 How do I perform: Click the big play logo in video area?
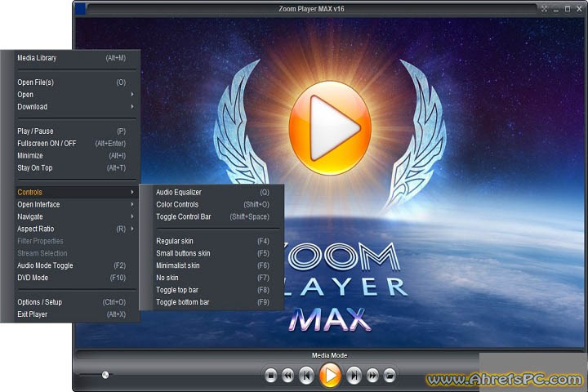click(330, 127)
